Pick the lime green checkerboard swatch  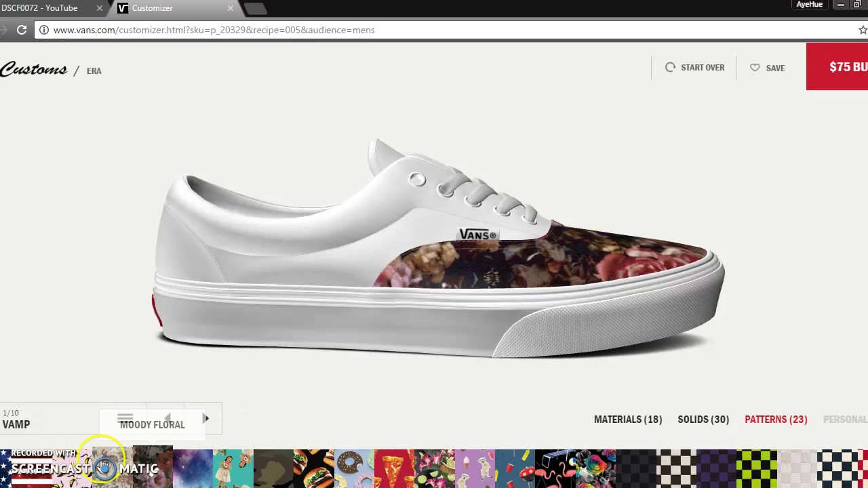pos(756,468)
